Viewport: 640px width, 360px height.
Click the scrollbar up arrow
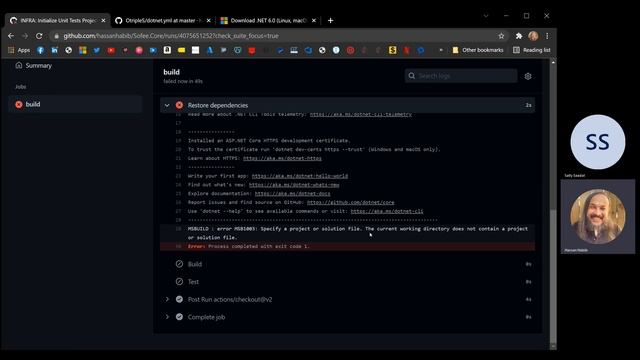tap(553, 62)
